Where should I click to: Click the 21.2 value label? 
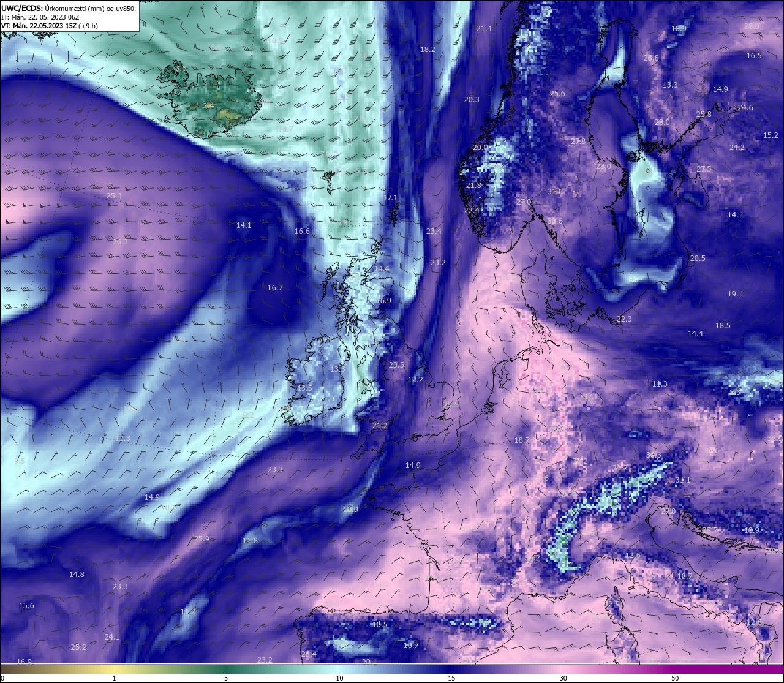tap(380, 426)
